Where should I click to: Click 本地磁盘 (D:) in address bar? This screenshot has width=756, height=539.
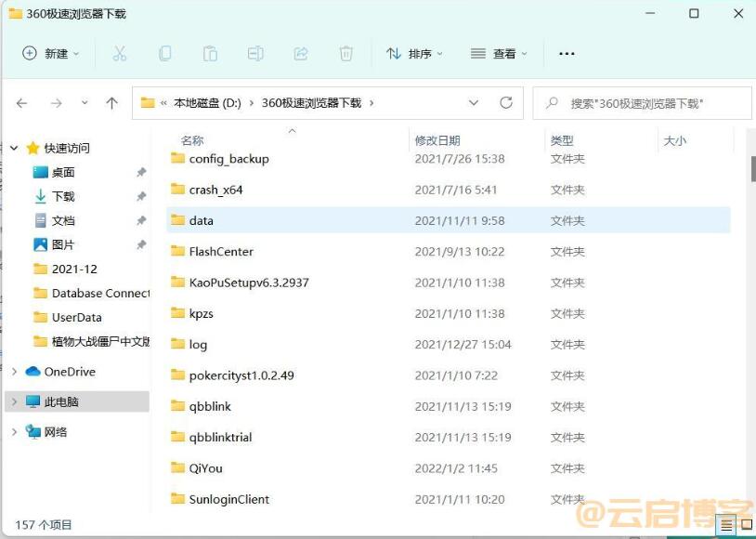[x=207, y=103]
